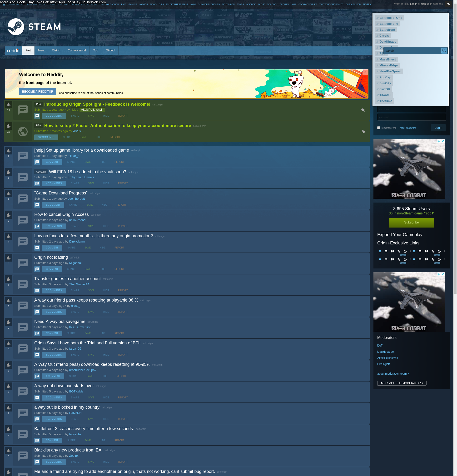Open /r/MassEffect subreddit link
This screenshot has width=457, height=476.
click(386, 59)
